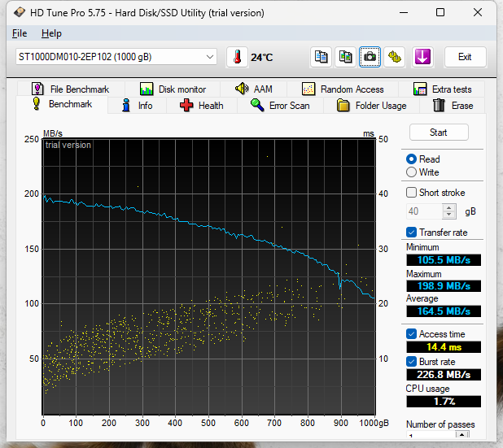Open the Erase tab
The image size is (503, 448).
point(453,106)
